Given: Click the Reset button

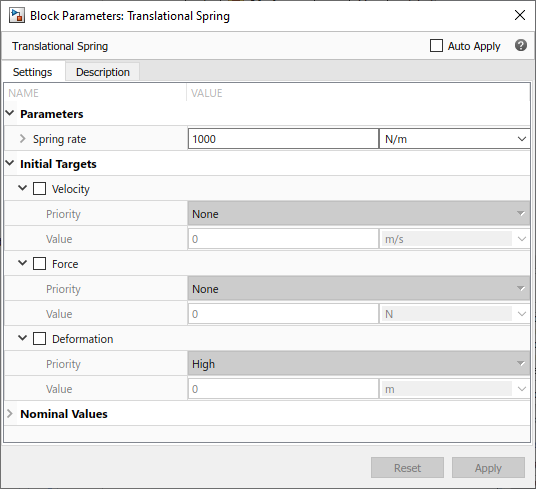Looking at the screenshot, I should point(407,467).
